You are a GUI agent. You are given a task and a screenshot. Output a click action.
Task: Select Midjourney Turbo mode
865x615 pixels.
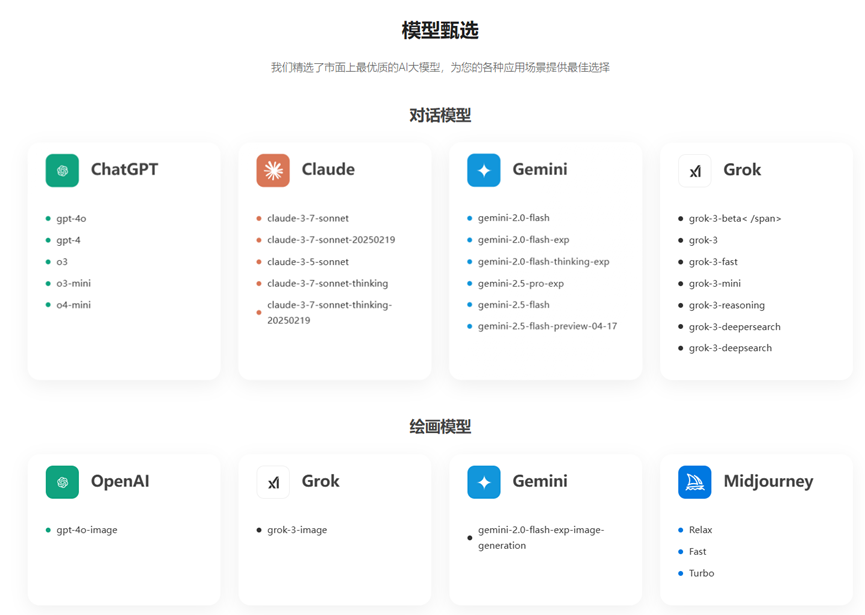[701, 573]
